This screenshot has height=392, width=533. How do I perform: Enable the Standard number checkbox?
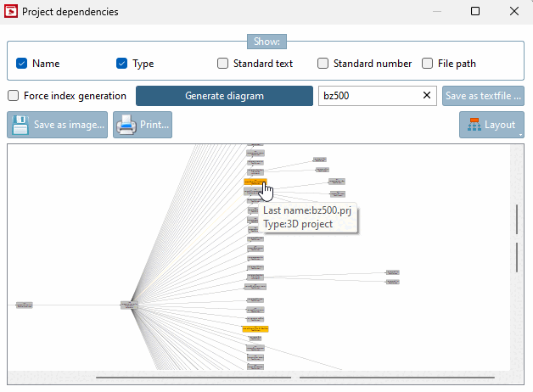click(x=323, y=64)
